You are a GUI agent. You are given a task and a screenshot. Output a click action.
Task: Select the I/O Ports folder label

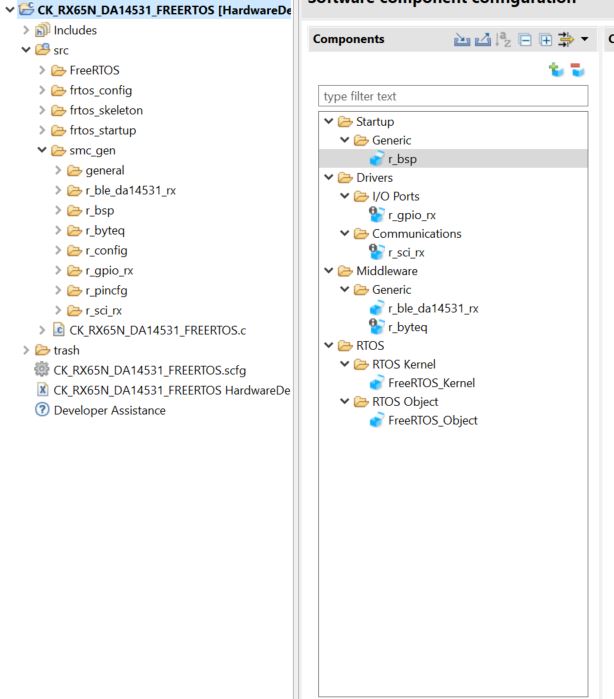(396, 196)
